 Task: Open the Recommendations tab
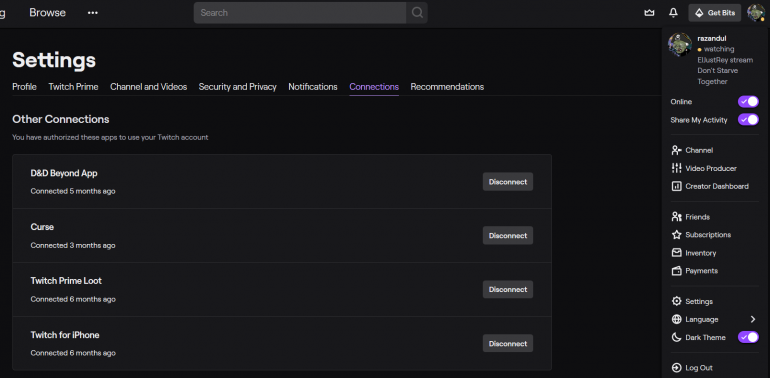(x=447, y=87)
